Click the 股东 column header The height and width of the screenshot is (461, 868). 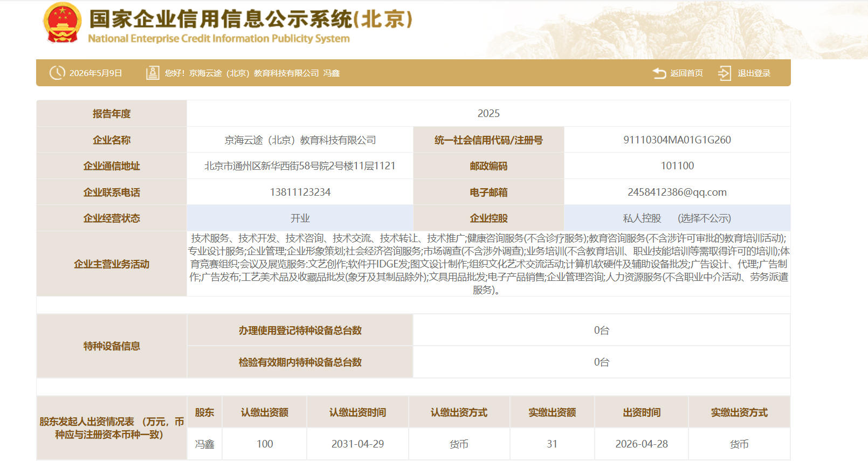[x=204, y=412]
